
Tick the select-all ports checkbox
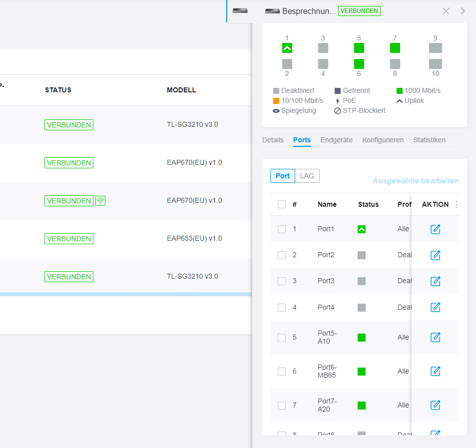pyautogui.click(x=282, y=204)
